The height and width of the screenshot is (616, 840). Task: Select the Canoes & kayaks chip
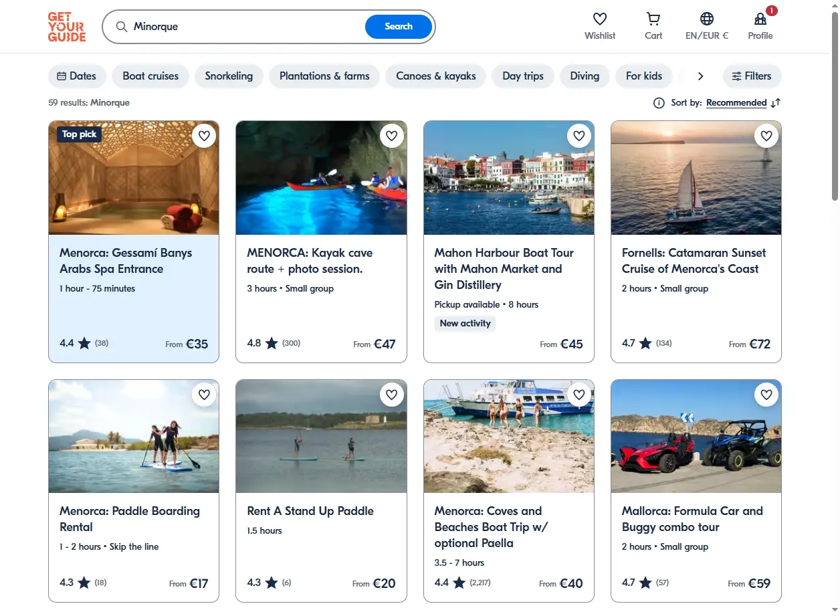[436, 76]
